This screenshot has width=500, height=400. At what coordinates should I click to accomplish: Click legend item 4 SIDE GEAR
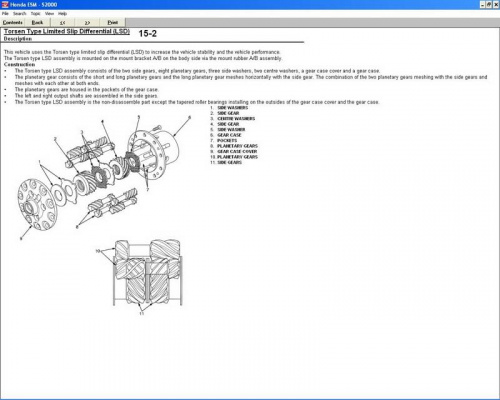pos(225,124)
